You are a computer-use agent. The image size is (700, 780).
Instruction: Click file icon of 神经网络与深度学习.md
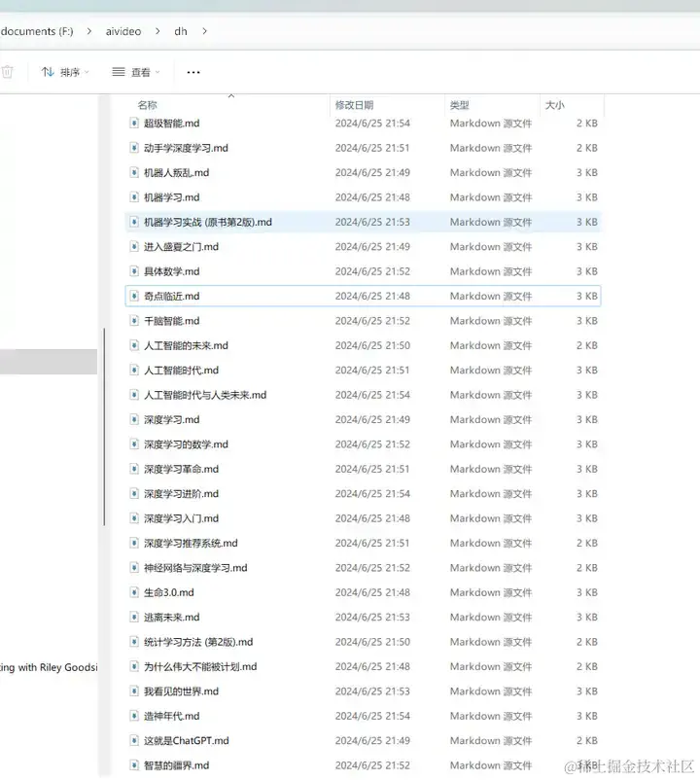click(x=134, y=568)
